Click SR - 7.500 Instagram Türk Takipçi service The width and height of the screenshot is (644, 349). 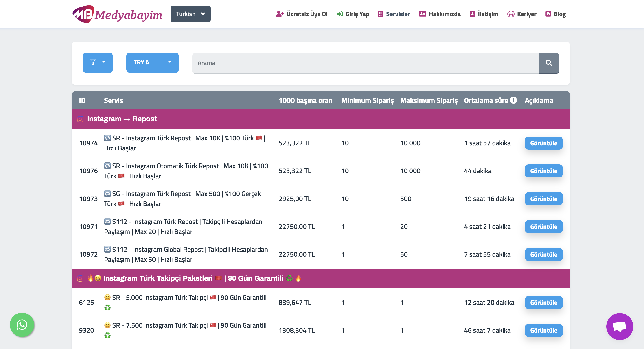[x=185, y=330]
